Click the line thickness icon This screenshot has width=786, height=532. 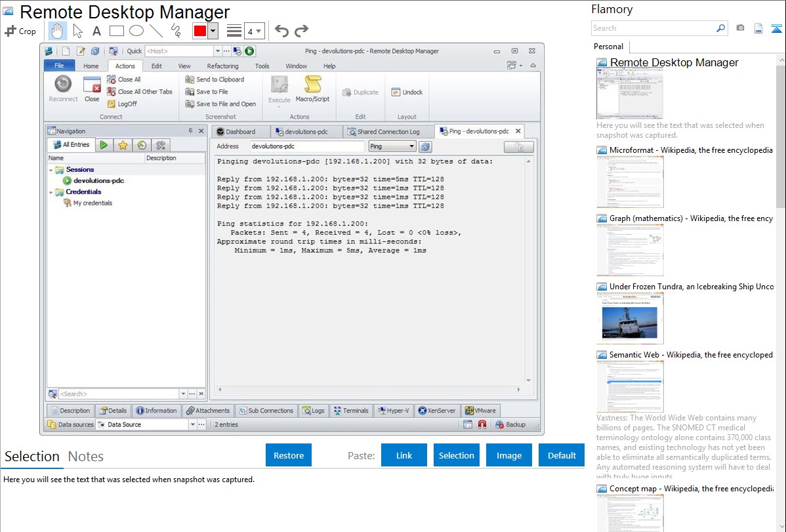(234, 31)
